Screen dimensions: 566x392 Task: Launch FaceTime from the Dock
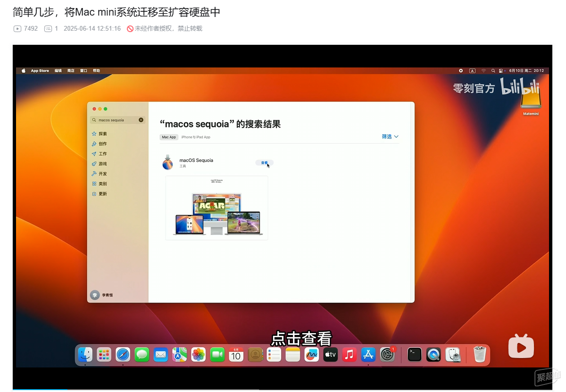pyautogui.click(x=217, y=354)
